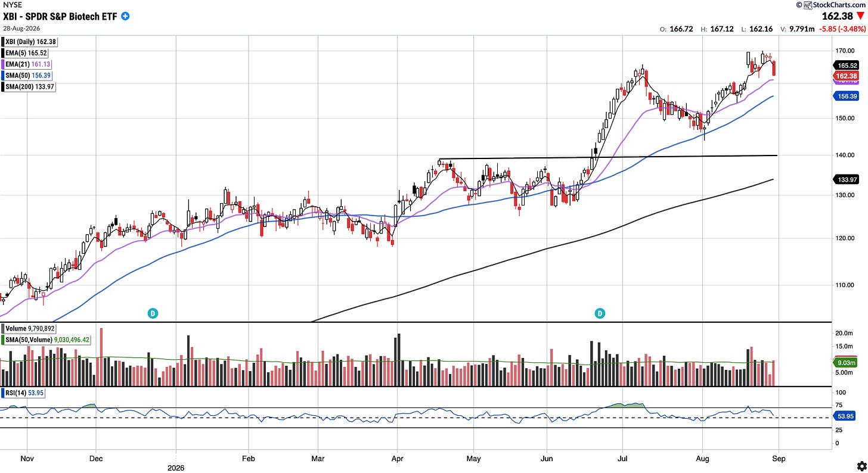
Task: Click the green 9.03m volume tag
Action: [x=847, y=362]
